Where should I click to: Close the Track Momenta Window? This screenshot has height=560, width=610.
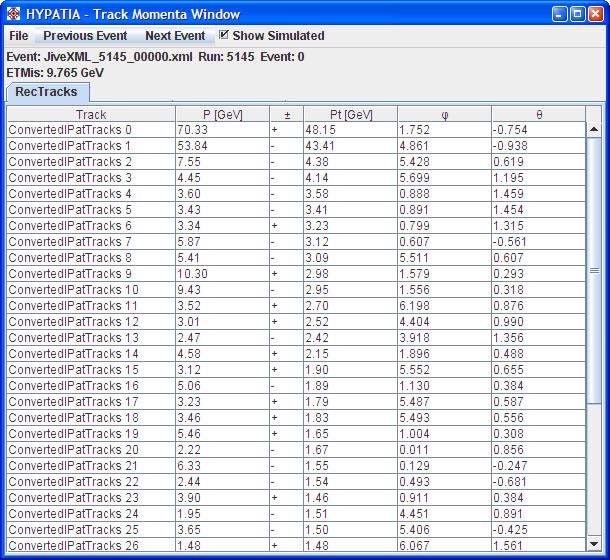(x=596, y=14)
